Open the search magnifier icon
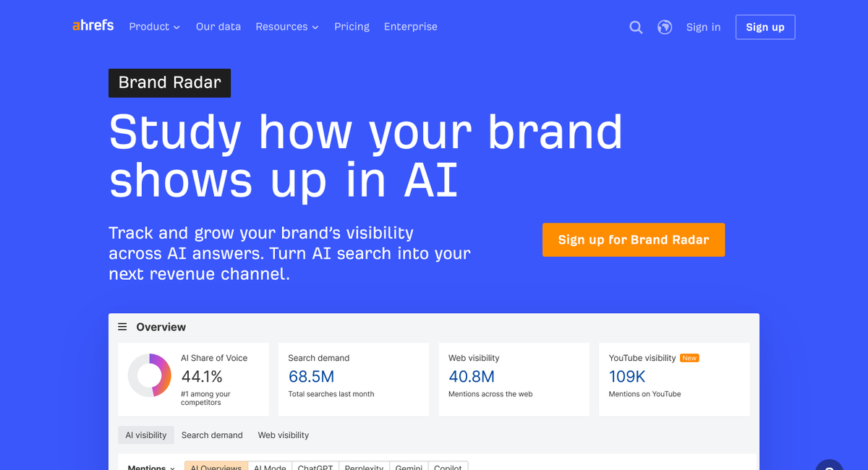Image resolution: width=868 pixels, height=470 pixels. click(636, 27)
